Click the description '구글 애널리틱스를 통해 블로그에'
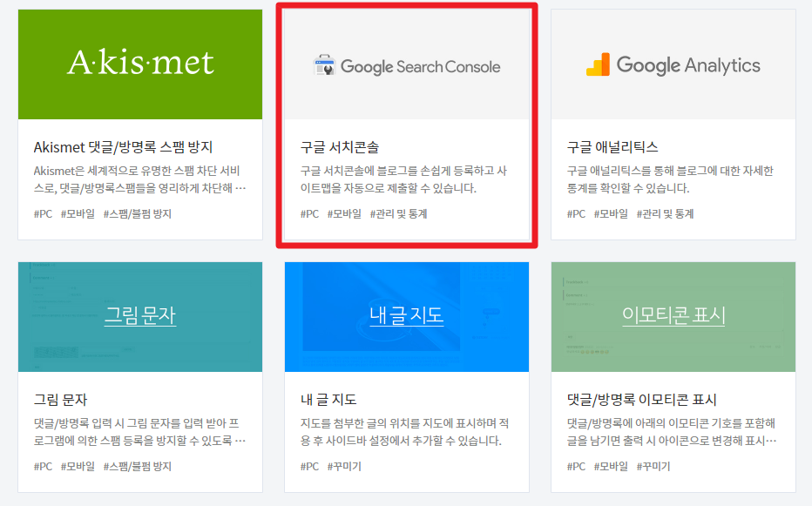 (670, 179)
